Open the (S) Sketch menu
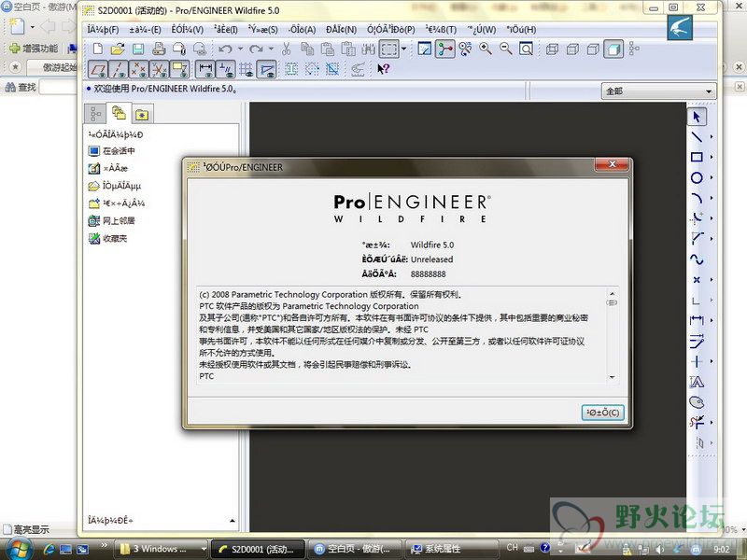 (x=263, y=30)
